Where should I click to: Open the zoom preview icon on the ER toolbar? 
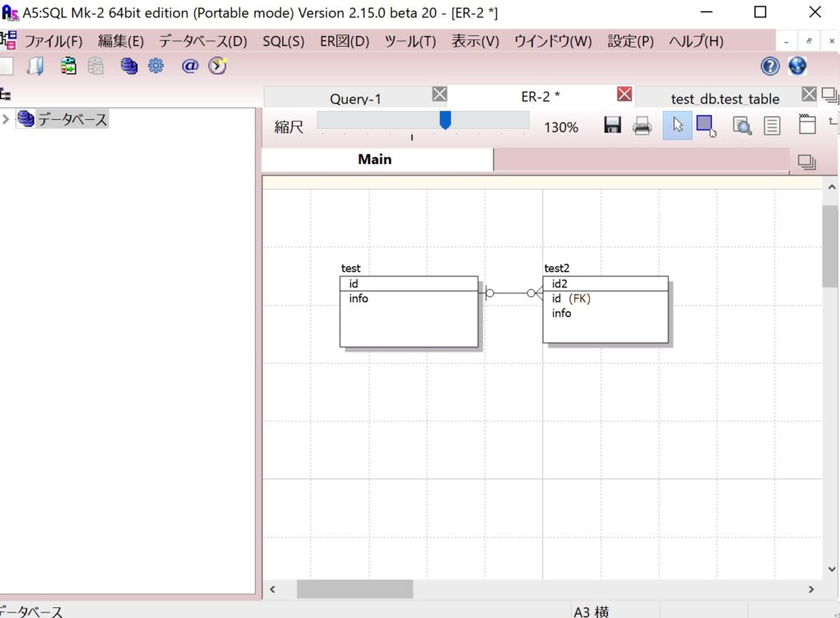741,126
